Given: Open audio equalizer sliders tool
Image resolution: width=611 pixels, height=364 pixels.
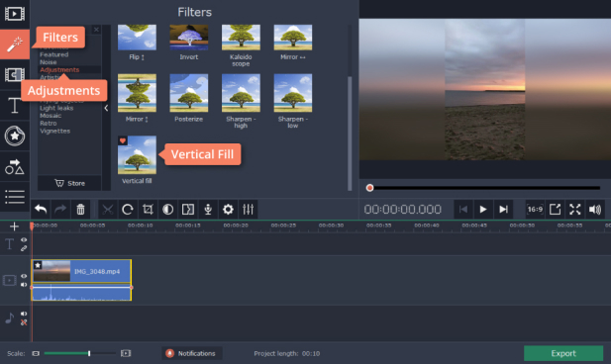Looking at the screenshot, I should pyautogui.click(x=249, y=210).
